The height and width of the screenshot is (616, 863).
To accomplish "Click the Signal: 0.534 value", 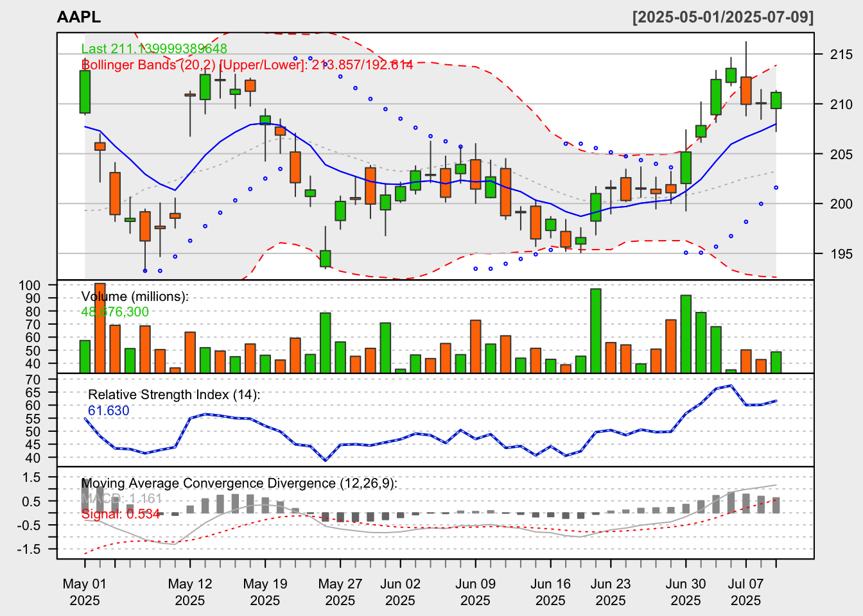I will tap(121, 514).
